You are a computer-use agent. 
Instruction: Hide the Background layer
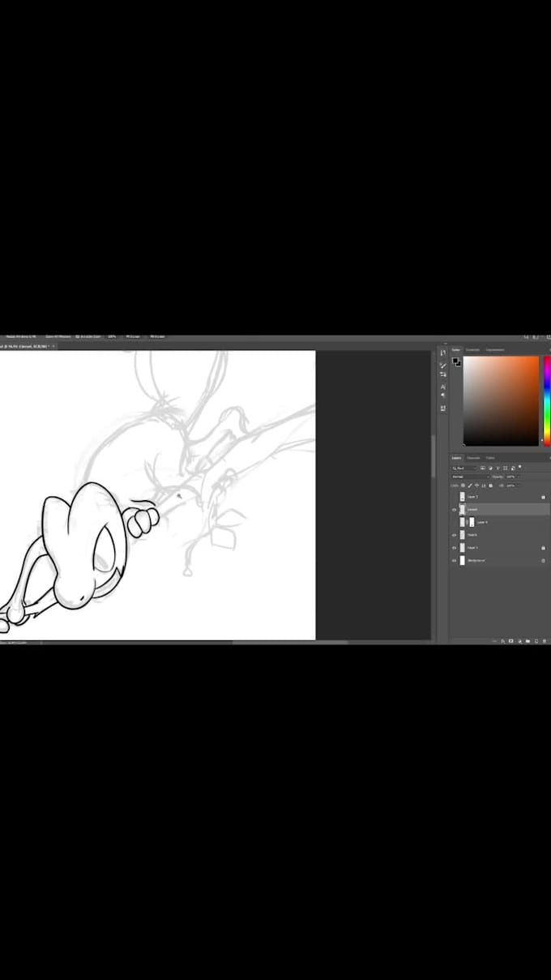[454, 560]
